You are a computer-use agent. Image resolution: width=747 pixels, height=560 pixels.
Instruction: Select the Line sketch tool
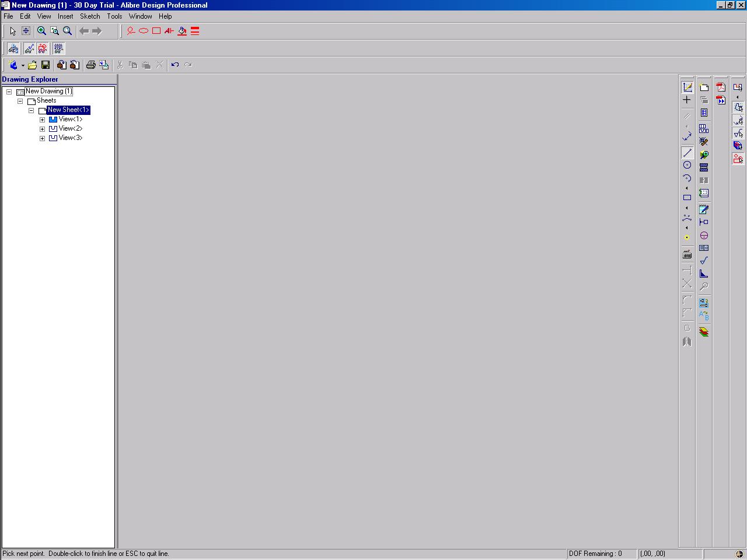pyautogui.click(x=687, y=153)
